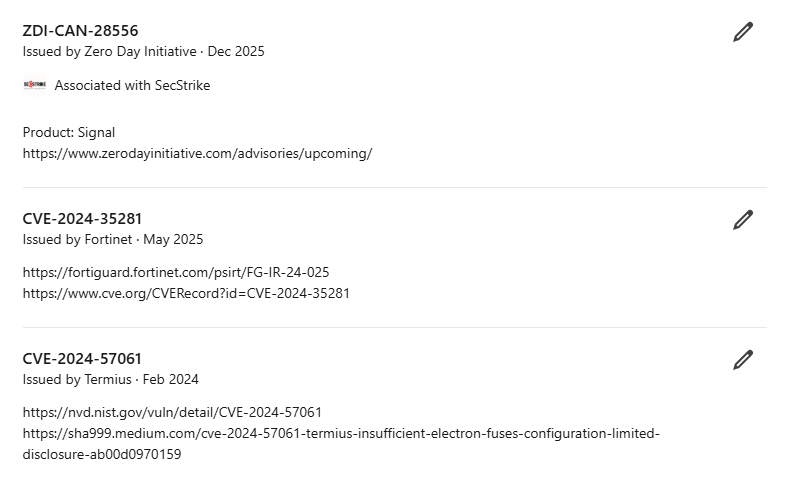Open the fortiguard.fortinet.com FG-IR-24-025 link
This screenshot has height=480, width=788.
(x=176, y=272)
